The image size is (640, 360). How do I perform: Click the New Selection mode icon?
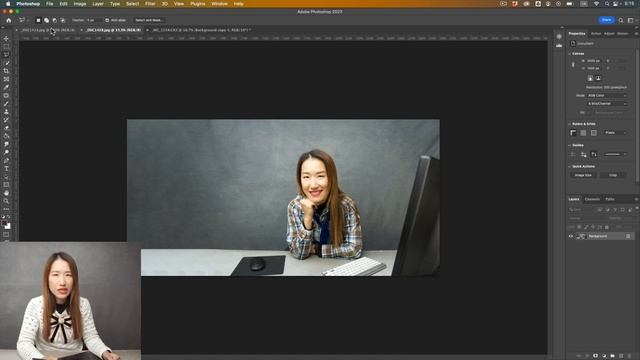click(38, 20)
